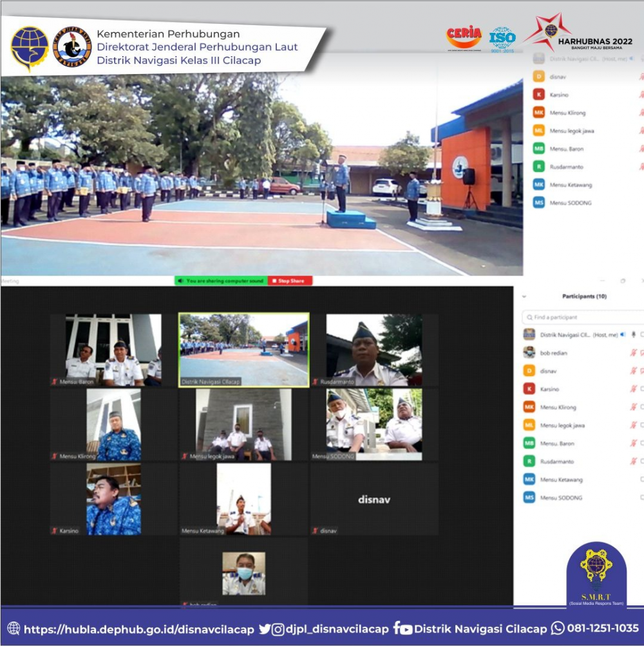Click the WhatsApp icon beside the phone number

(x=558, y=628)
